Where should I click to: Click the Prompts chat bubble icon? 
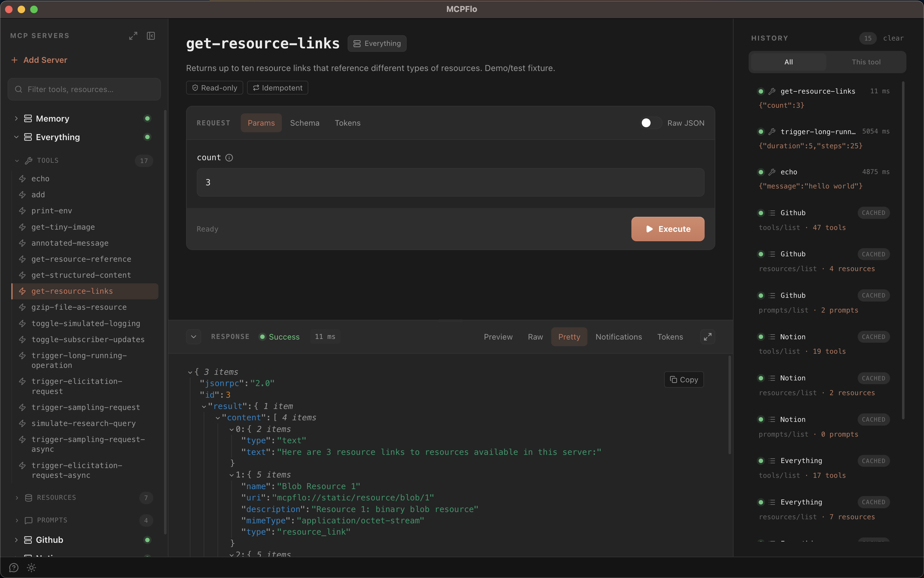[29, 520]
